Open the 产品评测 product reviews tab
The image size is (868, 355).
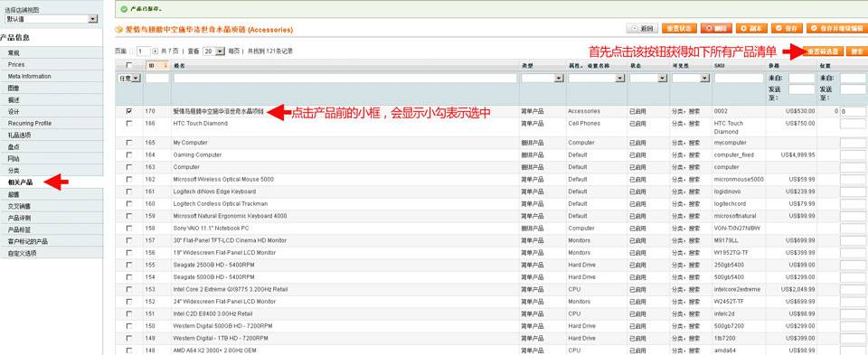52,218
